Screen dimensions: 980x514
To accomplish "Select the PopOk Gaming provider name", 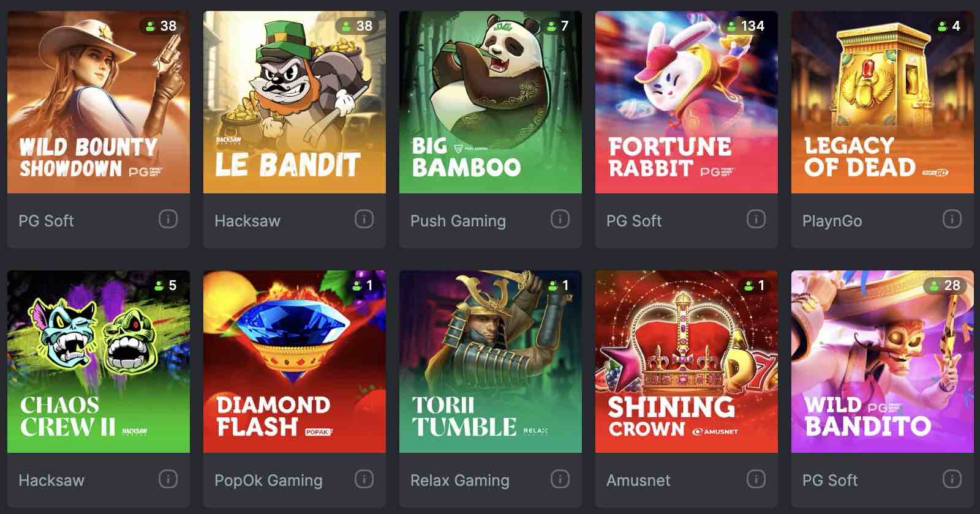I will (x=268, y=480).
